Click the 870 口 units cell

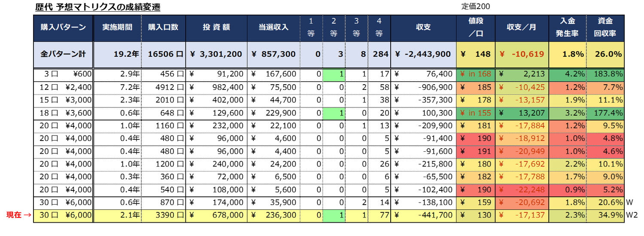(x=163, y=202)
